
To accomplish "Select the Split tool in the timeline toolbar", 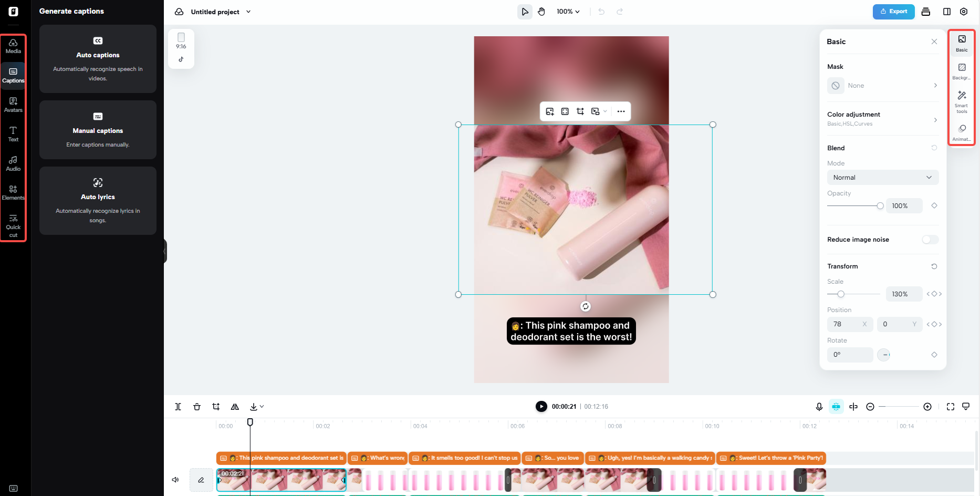I will pos(178,406).
